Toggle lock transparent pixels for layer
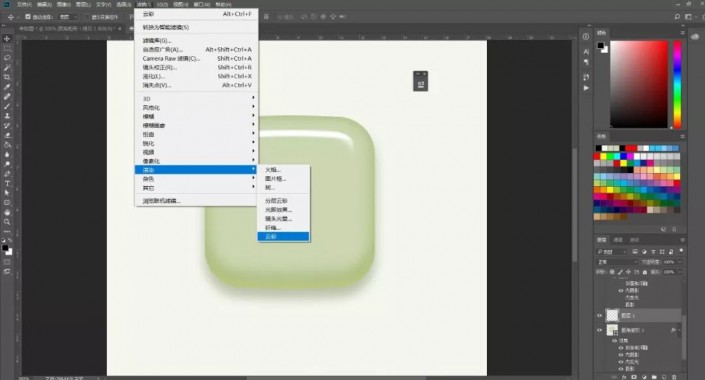 coord(612,272)
